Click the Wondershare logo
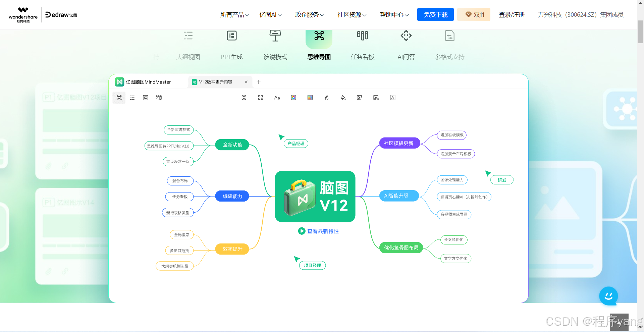Screen dimensions: 644x332 click(23, 15)
